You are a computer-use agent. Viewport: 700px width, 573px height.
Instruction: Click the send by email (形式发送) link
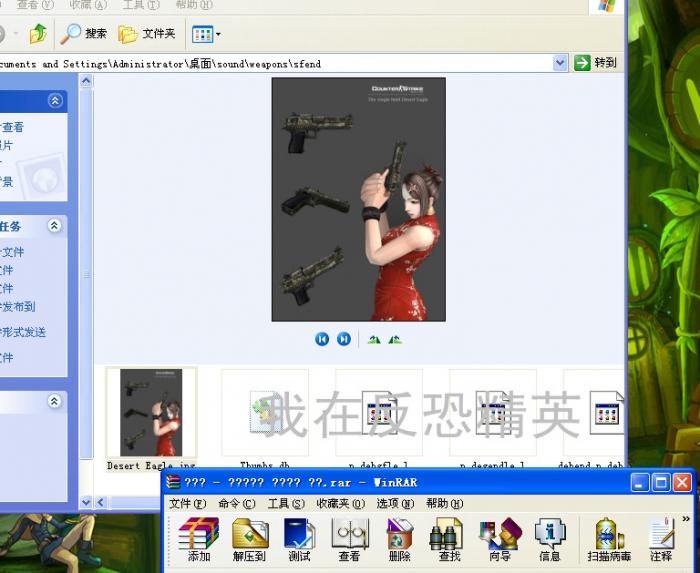pyautogui.click(x=23, y=332)
